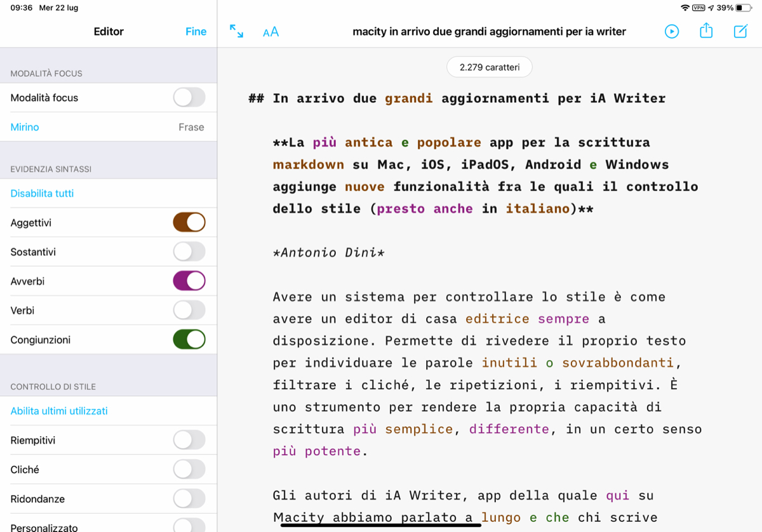
Task: Tap the play preview icon
Action: tap(672, 31)
